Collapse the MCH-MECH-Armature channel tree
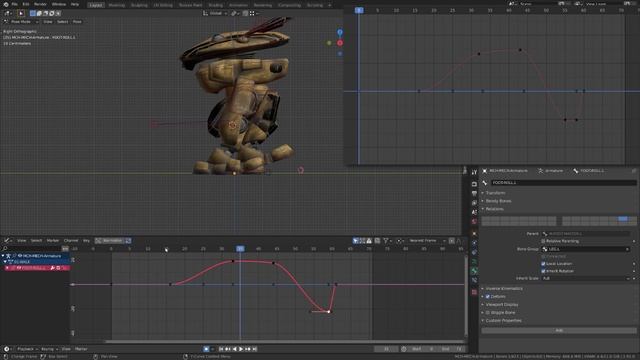Screen dimensions: 640x360 coord(3,256)
